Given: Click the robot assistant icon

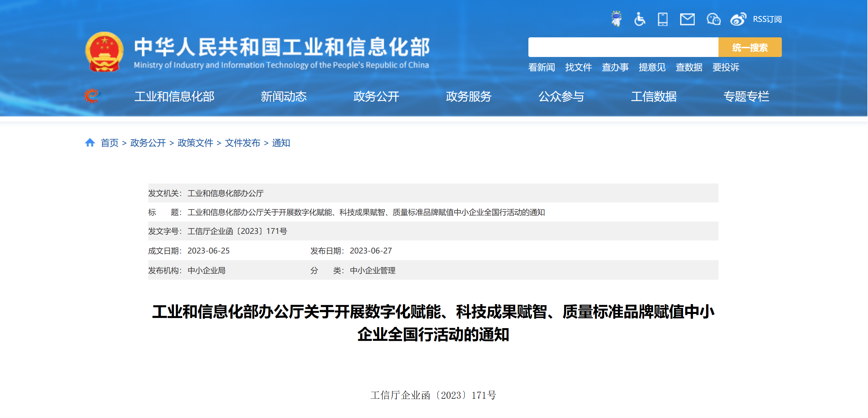Looking at the screenshot, I should pyautogui.click(x=616, y=19).
